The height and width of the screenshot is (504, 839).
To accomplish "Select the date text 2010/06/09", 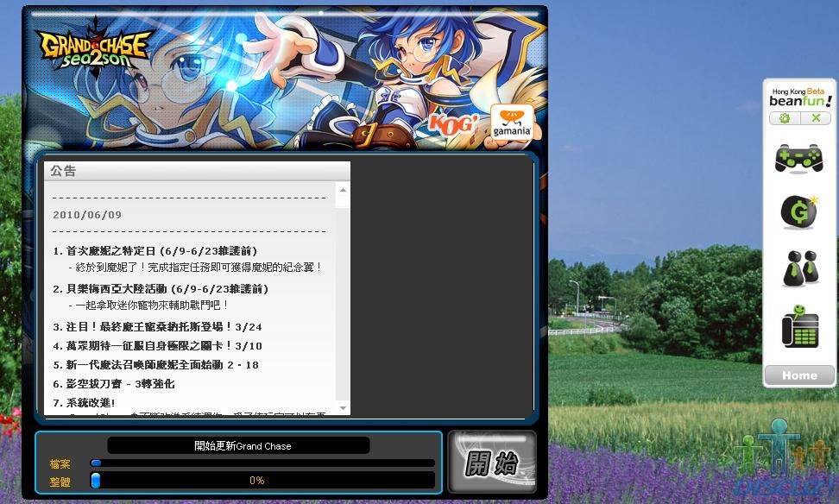I will coord(87,215).
